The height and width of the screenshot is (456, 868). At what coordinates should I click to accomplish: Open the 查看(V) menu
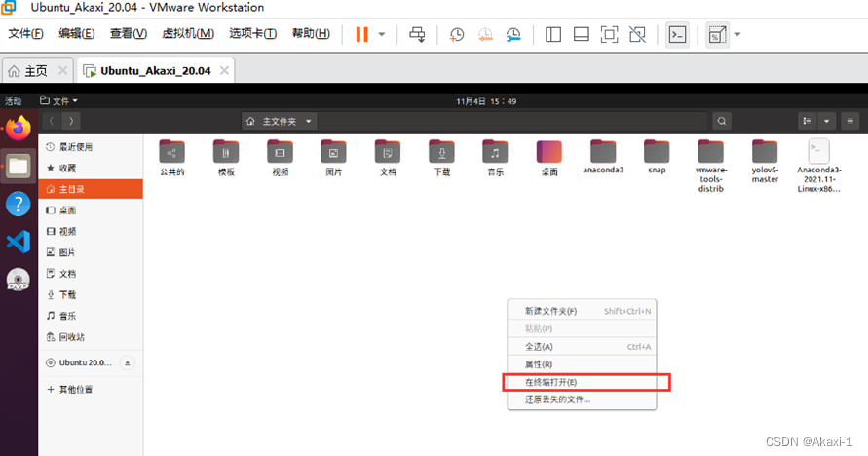click(129, 34)
